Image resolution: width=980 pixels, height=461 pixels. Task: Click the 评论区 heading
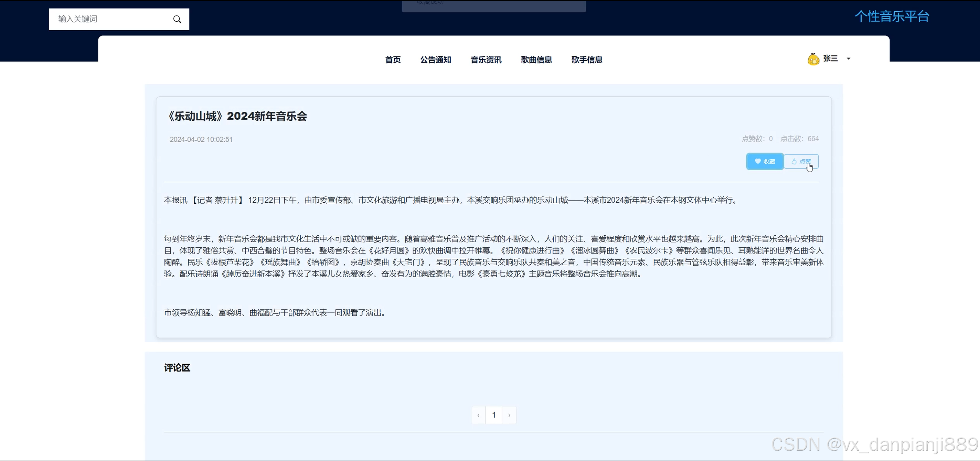click(177, 368)
